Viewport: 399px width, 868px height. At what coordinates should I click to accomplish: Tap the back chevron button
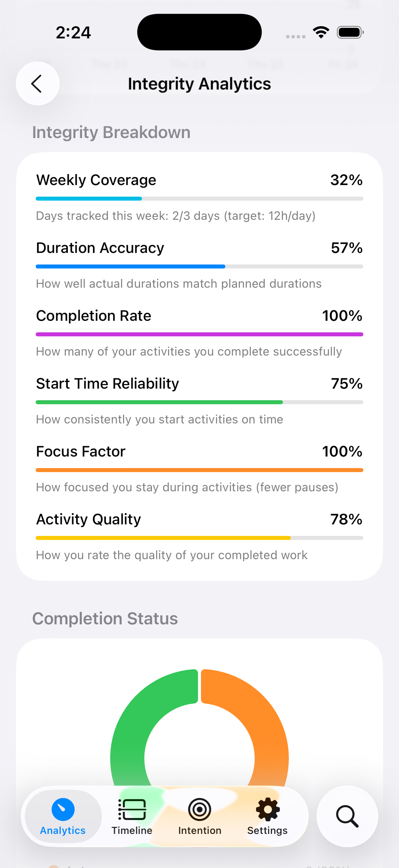(37, 83)
